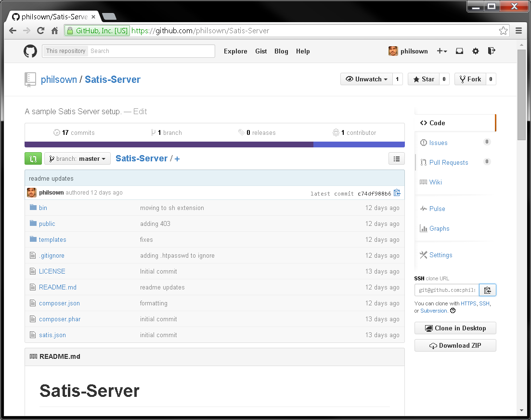Open satis.json file
The image size is (531, 420).
point(52,335)
